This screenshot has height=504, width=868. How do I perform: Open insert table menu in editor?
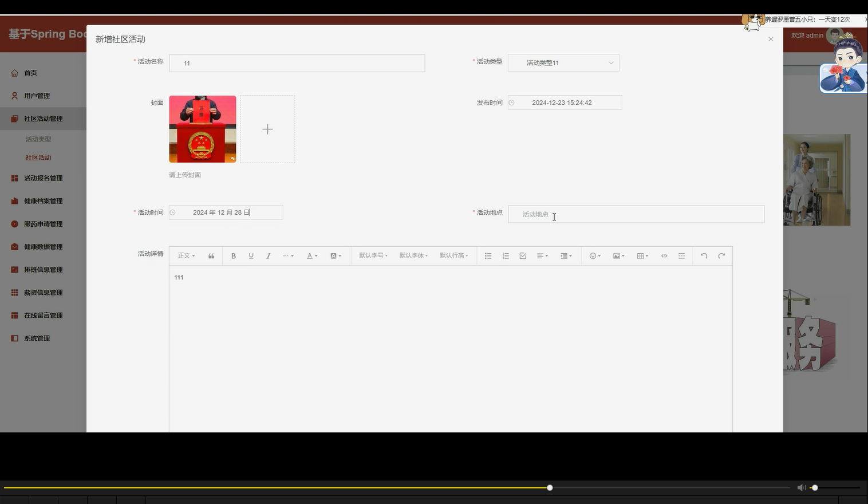[x=642, y=256]
